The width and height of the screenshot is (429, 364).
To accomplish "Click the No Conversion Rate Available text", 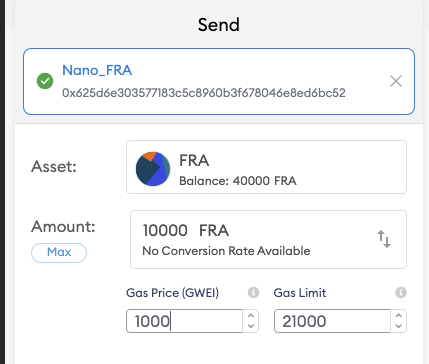I will (x=226, y=251).
